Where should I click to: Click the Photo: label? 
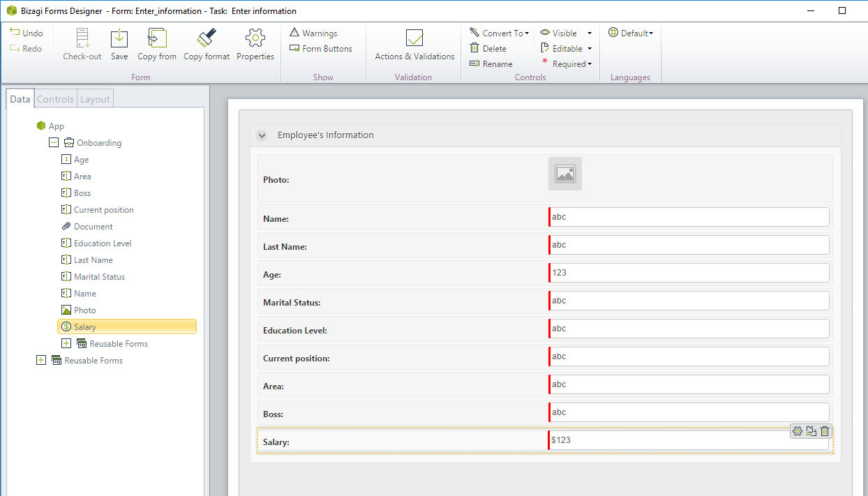[x=276, y=180]
